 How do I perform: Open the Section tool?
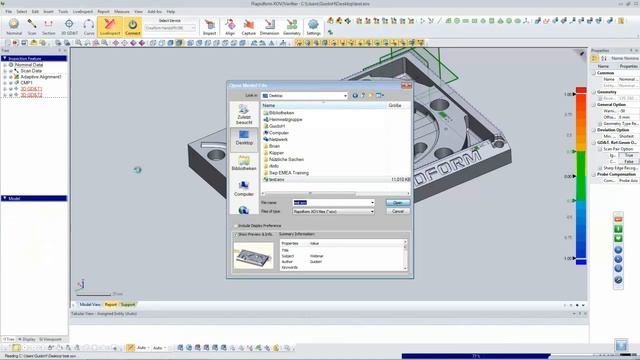click(49, 27)
